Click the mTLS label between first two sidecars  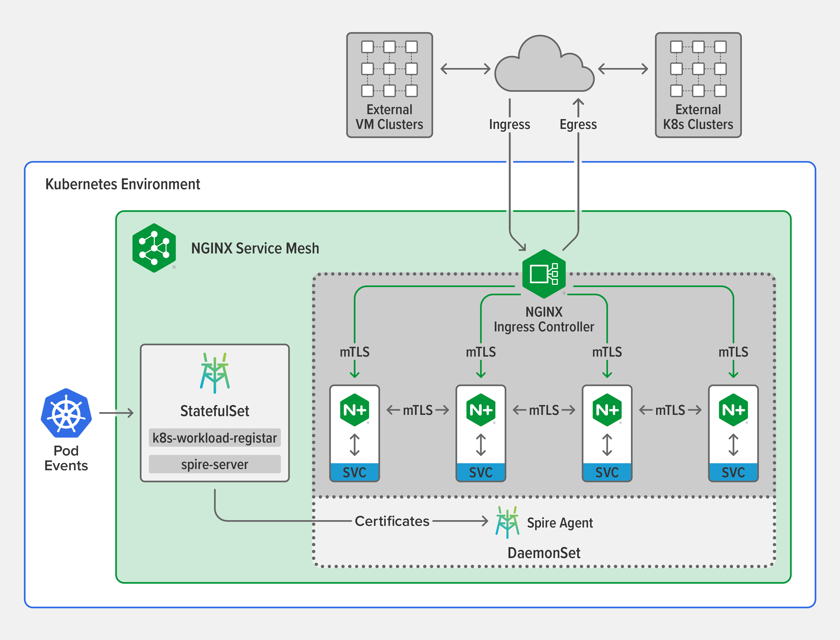click(x=418, y=410)
